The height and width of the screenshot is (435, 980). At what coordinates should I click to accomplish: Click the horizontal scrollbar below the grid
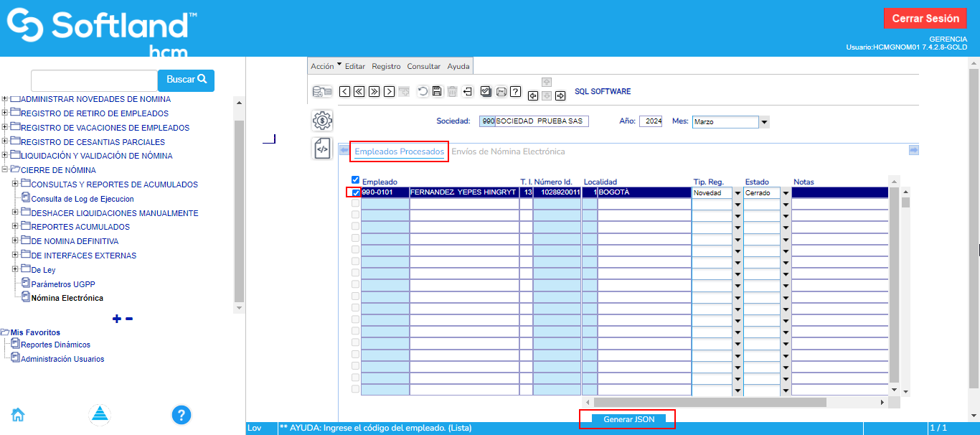pos(710,402)
